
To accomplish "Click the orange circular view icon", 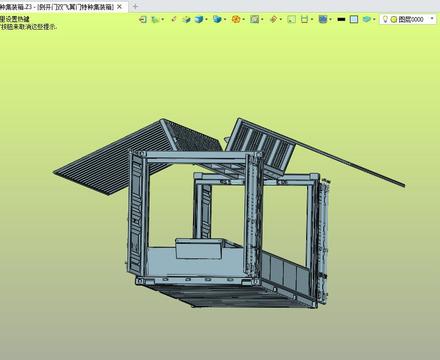I will pos(236,19).
